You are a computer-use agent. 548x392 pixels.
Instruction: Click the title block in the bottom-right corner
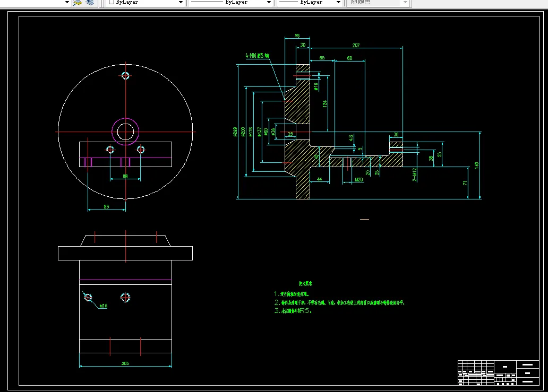point(498,372)
